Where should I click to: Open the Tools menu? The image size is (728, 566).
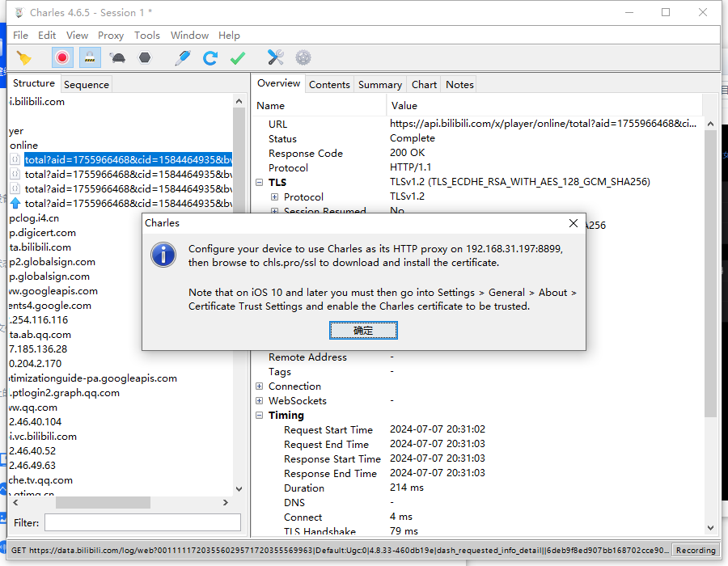(x=146, y=36)
